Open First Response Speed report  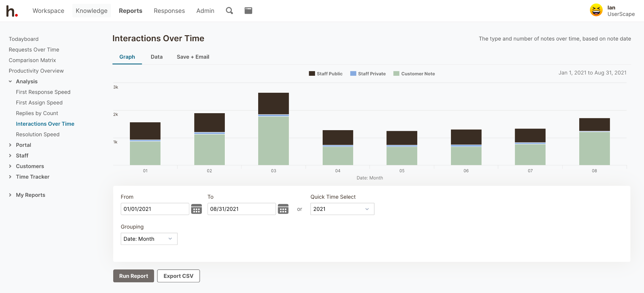43,92
